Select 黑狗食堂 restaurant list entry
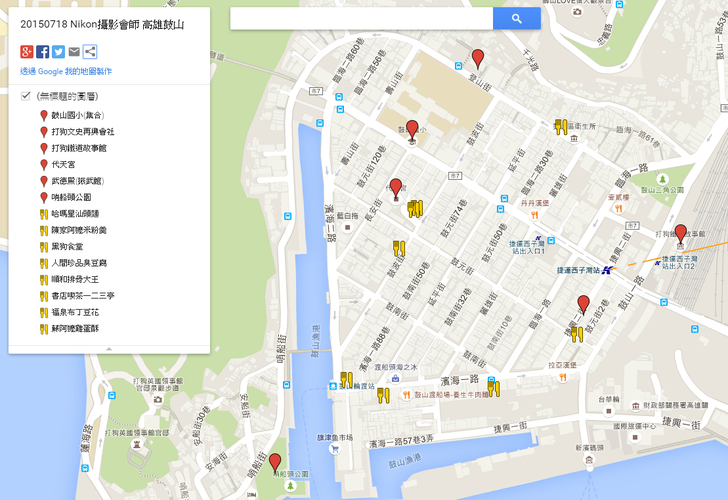This screenshot has height=500, width=728. click(x=67, y=247)
